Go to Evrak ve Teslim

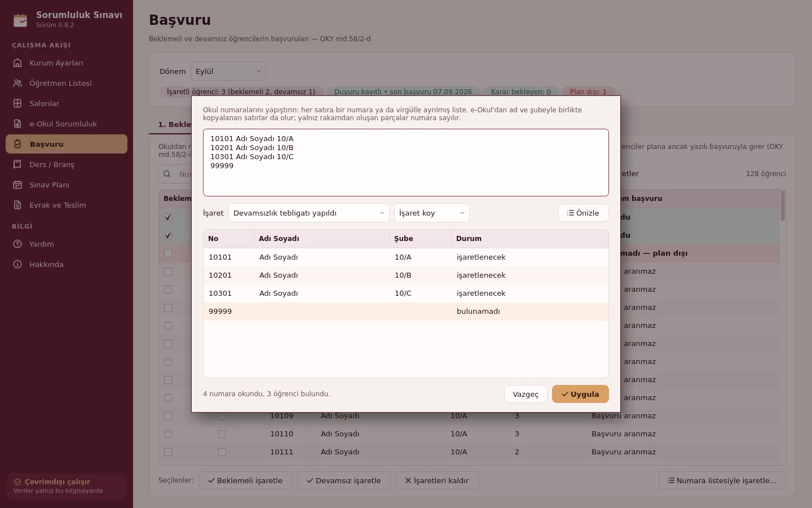click(67, 205)
